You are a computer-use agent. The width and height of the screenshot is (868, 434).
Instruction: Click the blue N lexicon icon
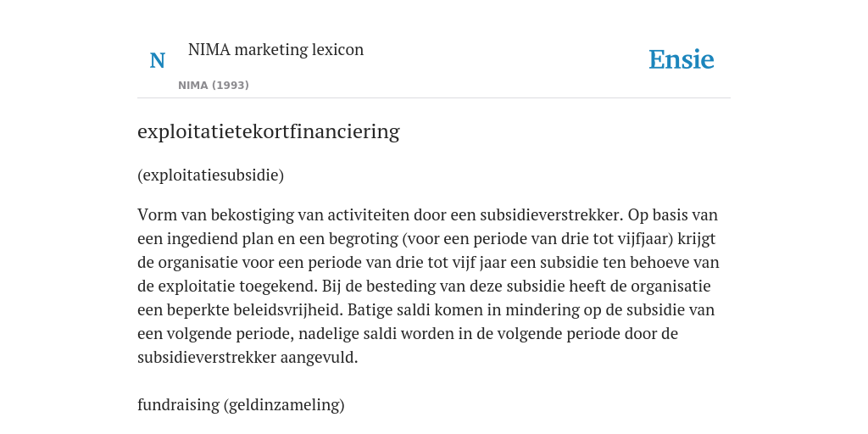pos(157,60)
